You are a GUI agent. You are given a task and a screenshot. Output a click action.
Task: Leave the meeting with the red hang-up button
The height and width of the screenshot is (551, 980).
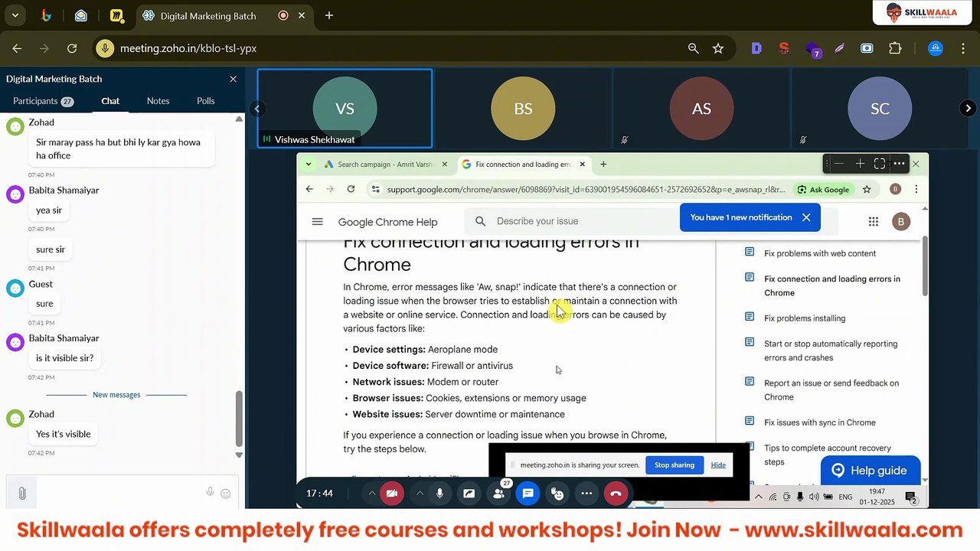point(616,494)
